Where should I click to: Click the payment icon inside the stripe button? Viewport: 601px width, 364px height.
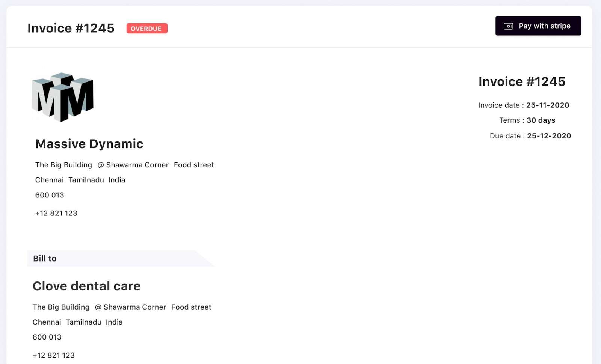click(508, 26)
